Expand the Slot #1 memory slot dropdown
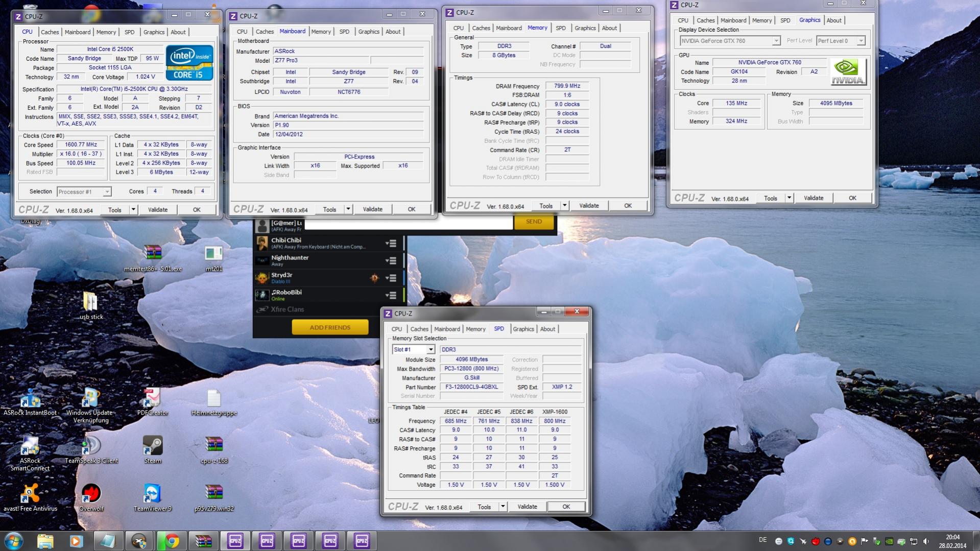Image resolution: width=980 pixels, height=551 pixels. [x=431, y=350]
